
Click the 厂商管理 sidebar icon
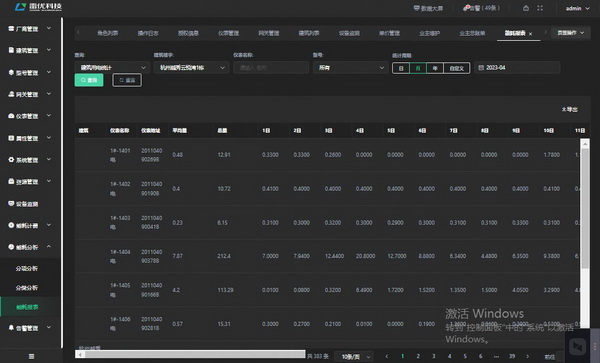click(x=11, y=28)
